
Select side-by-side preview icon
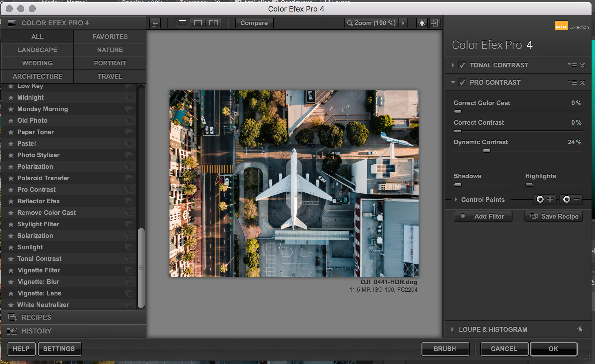click(x=213, y=23)
